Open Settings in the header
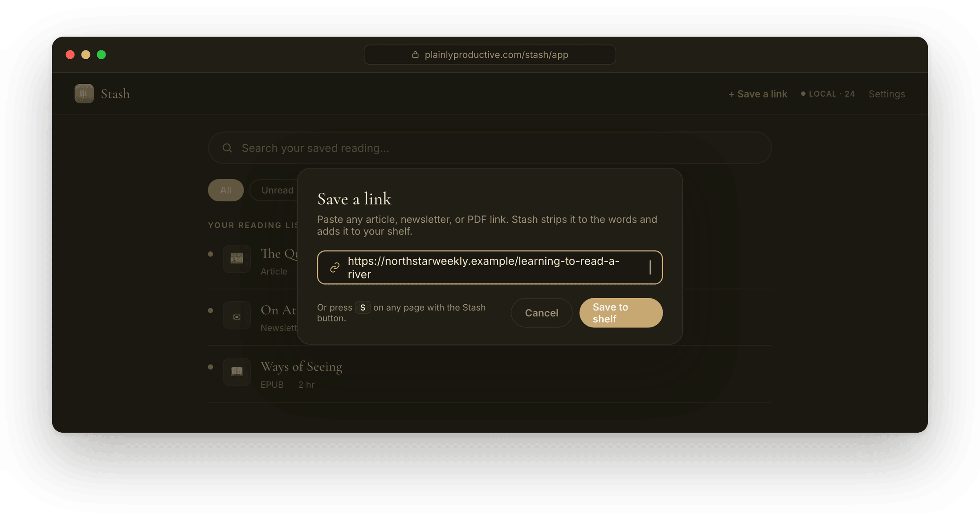Viewport: 980px width, 520px height. [x=886, y=94]
